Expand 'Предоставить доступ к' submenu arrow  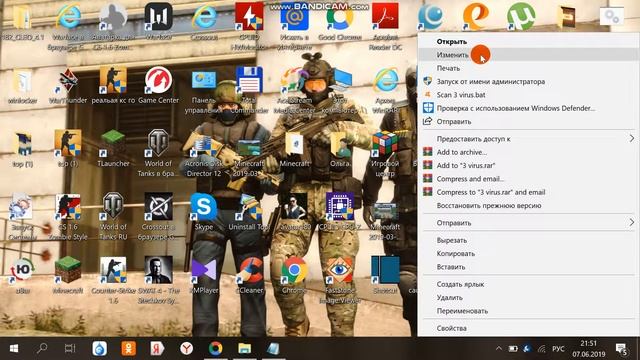tap(631, 139)
